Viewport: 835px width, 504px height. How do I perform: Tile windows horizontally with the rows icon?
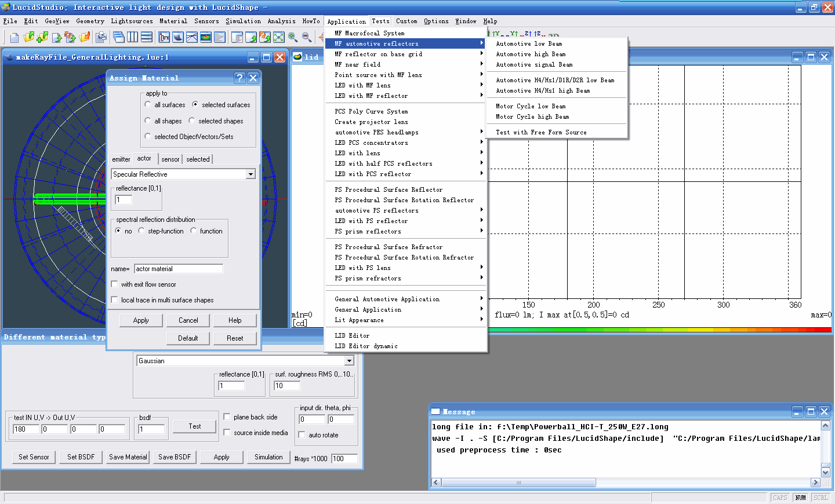click(147, 38)
